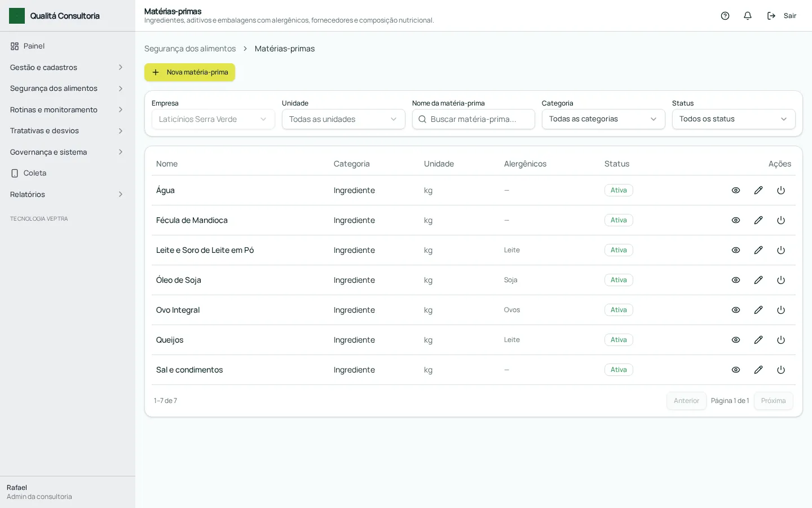812x508 pixels.
Task: Go to Painel in sidebar
Action: click(x=67, y=46)
